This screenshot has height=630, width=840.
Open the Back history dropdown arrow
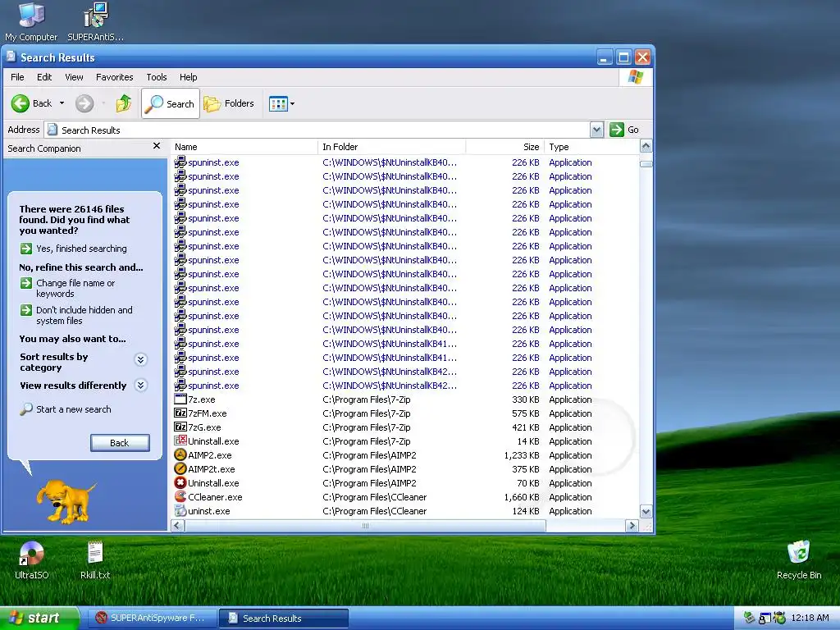pos(62,103)
